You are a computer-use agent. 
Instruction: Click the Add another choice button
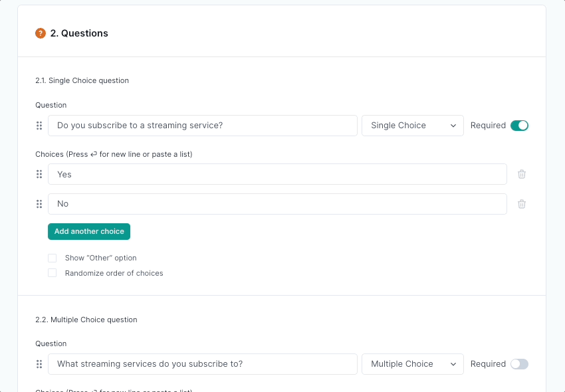point(89,231)
